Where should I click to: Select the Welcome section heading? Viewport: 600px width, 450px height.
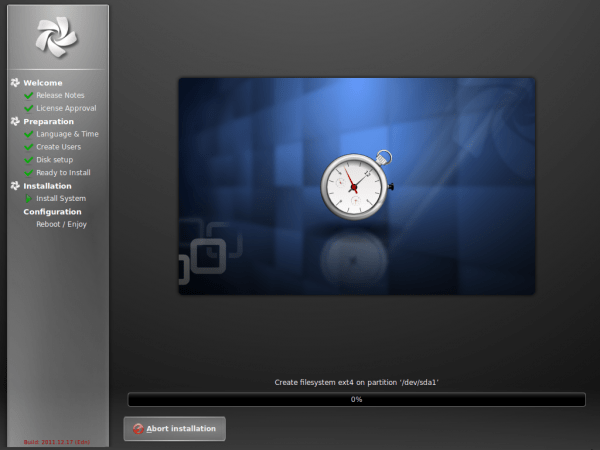click(43, 83)
